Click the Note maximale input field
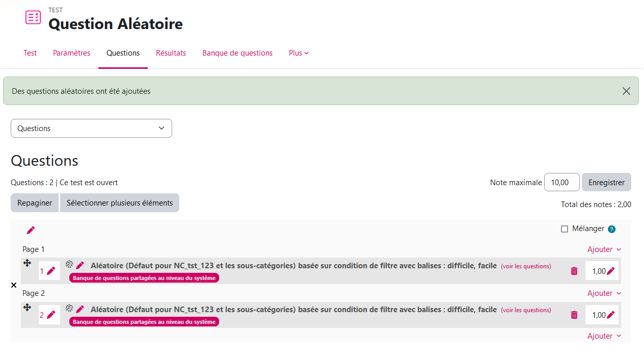Screen dimensions: 644x356 (561, 182)
